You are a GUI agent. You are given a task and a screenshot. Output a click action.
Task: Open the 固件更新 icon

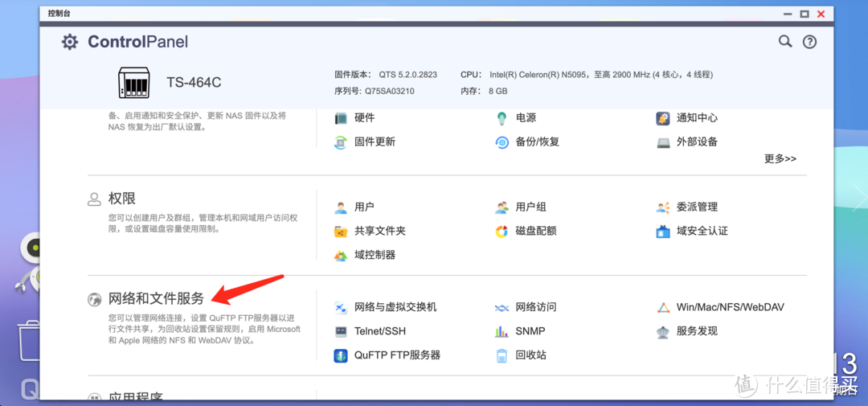click(341, 142)
